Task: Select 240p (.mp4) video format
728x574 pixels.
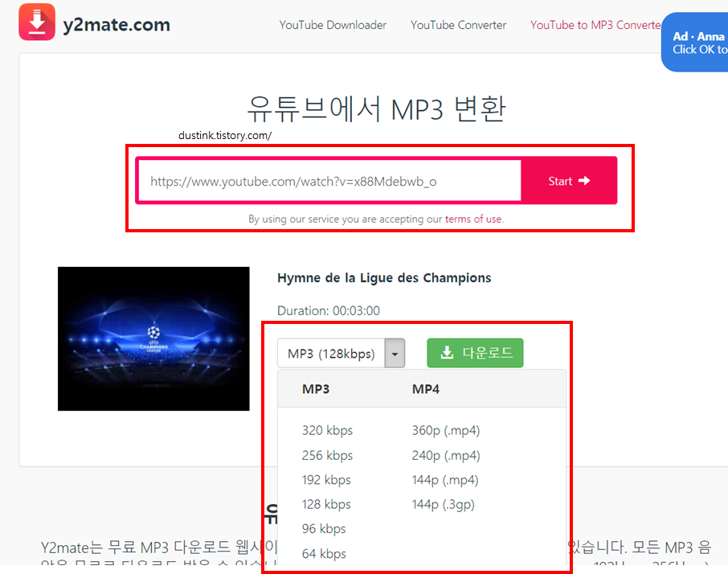Action: tap(446, 456)
